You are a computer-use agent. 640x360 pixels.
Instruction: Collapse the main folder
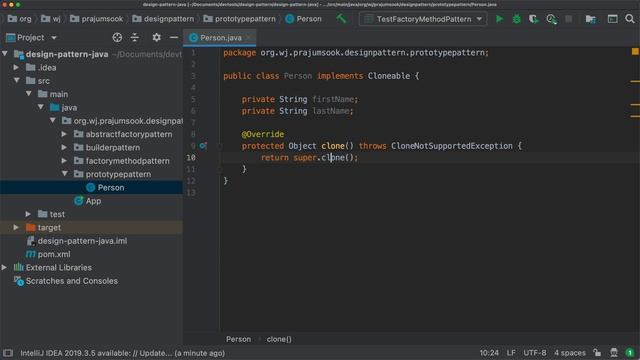(x=29, y=94)
